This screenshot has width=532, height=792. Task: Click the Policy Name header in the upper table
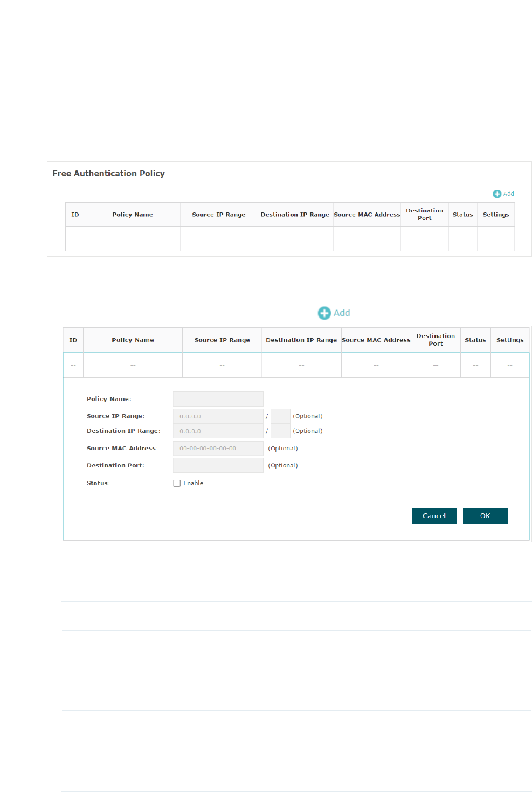click(x=133, y=215)
